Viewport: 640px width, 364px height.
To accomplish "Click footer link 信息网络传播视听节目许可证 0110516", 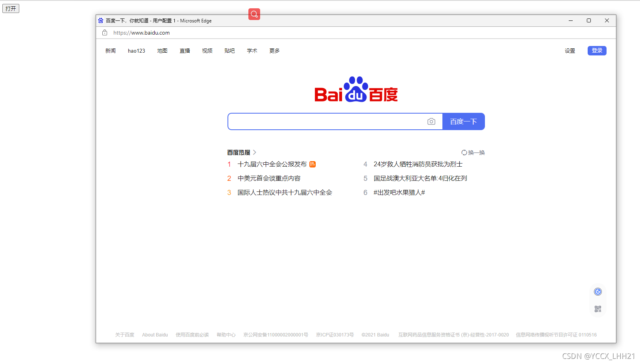I will [556, 335].
